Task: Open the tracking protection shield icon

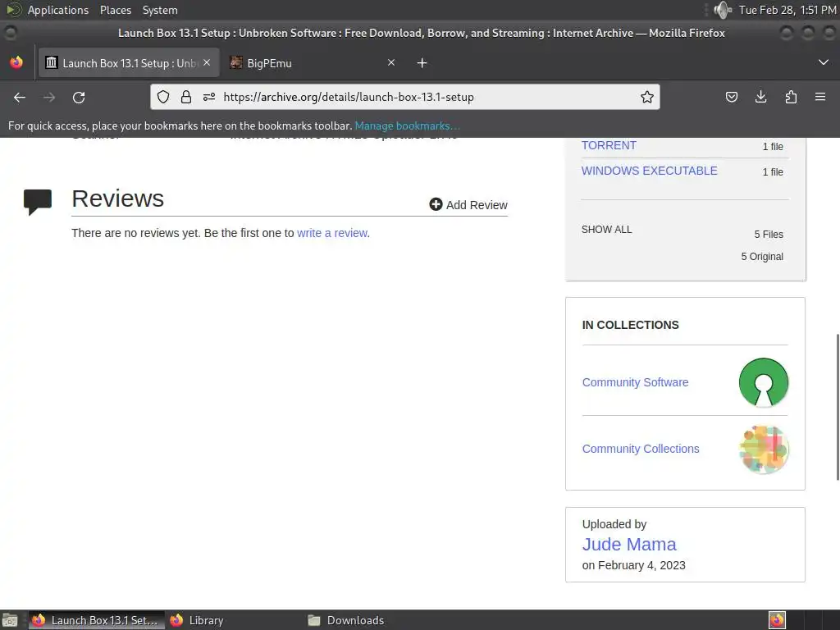Action: (163, 97)
